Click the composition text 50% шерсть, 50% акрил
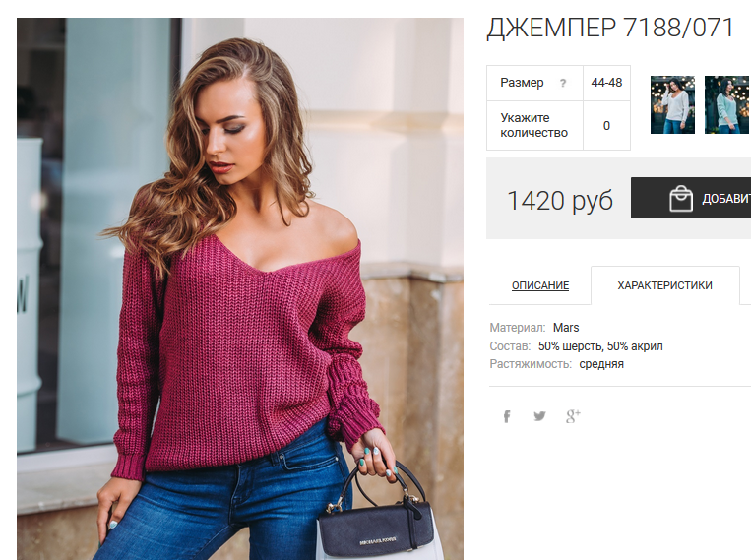 [600, 345]
